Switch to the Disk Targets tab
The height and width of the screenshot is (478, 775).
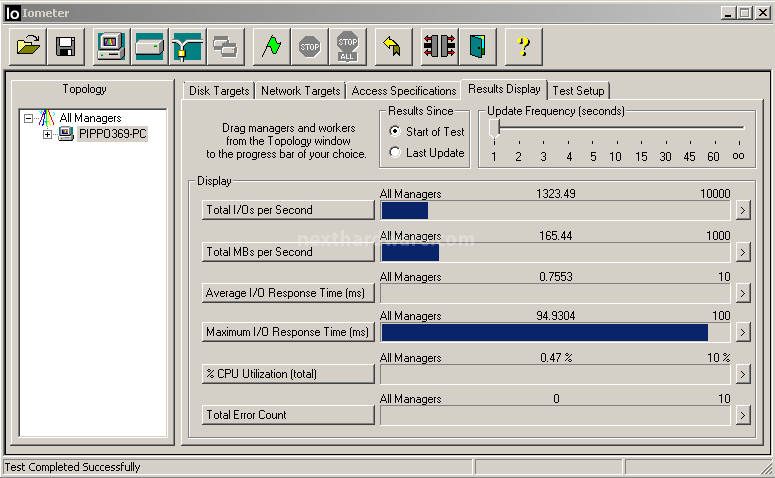coord(219,91)
